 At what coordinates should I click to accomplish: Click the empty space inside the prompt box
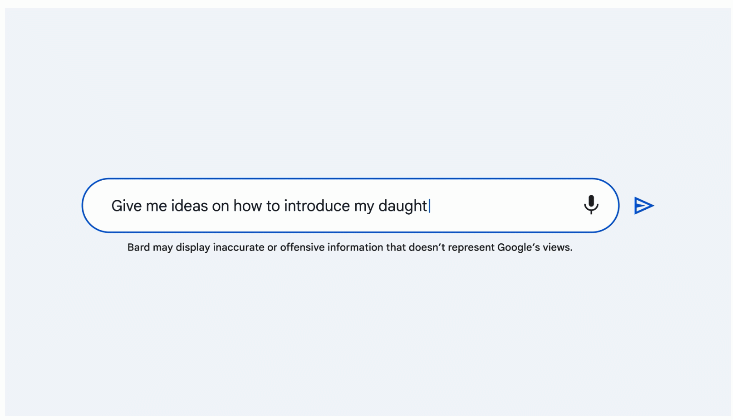point(505,206)
